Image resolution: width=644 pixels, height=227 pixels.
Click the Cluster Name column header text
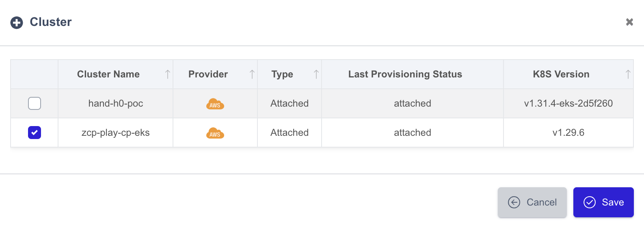108,74
